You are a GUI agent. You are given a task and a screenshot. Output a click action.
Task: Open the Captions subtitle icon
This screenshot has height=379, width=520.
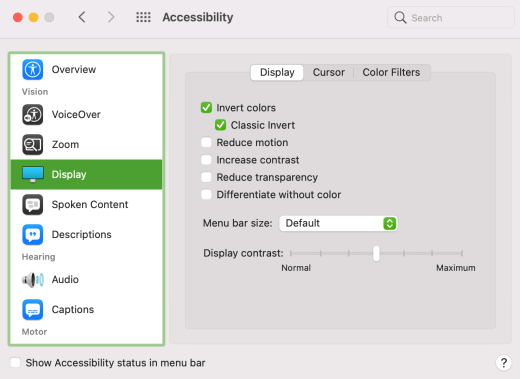[x=32, y=310]
